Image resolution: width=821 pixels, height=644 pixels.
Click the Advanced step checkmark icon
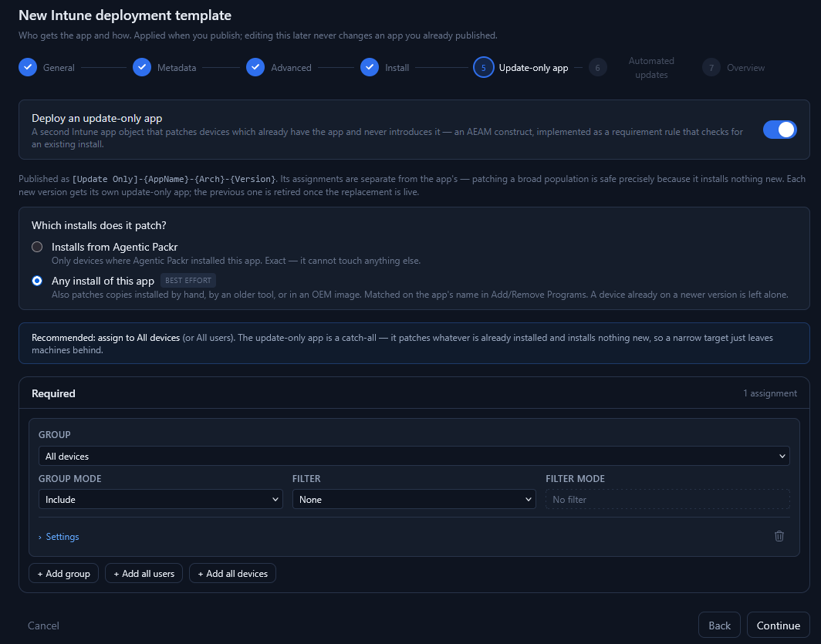(255, 68)
